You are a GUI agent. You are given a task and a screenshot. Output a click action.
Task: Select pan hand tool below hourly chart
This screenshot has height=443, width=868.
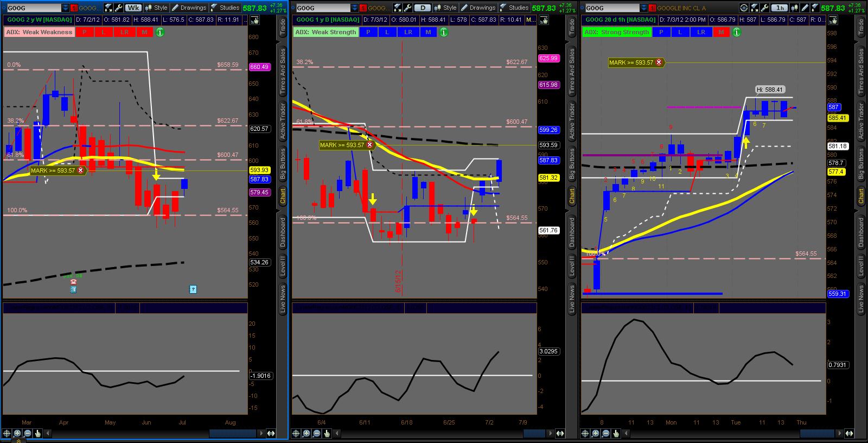click(x=616, y=433)
